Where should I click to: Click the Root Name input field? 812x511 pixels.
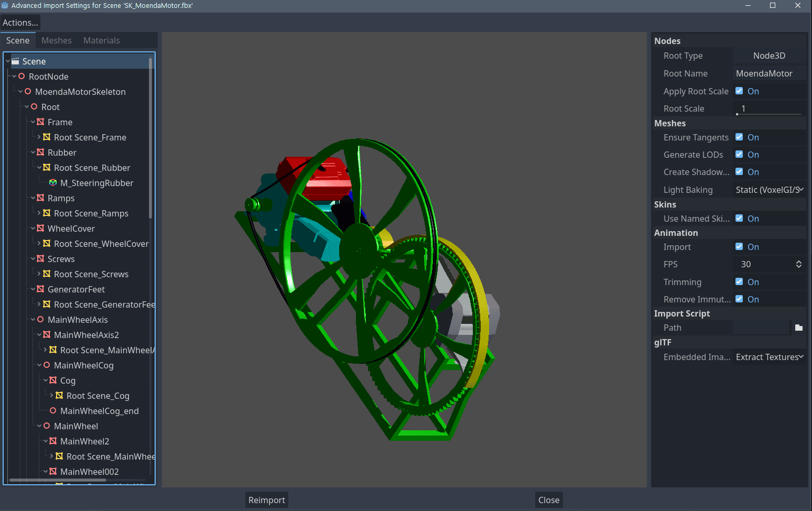(768, 73)
